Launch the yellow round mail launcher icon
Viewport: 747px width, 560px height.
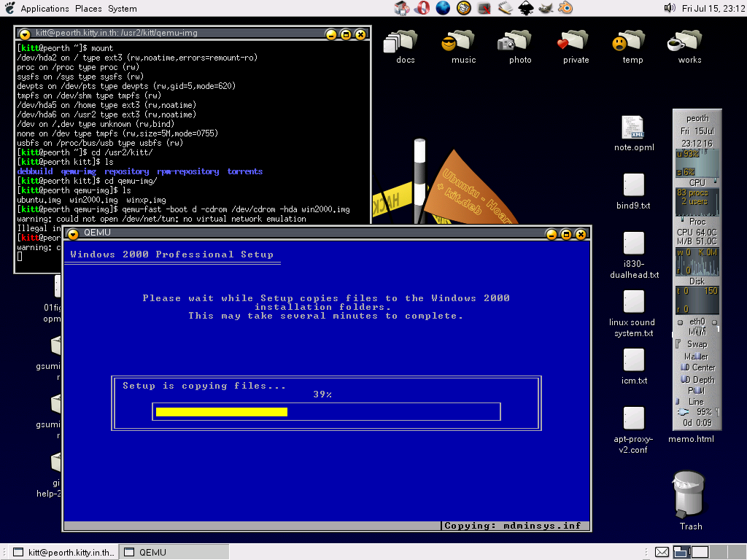pos(463,8)
